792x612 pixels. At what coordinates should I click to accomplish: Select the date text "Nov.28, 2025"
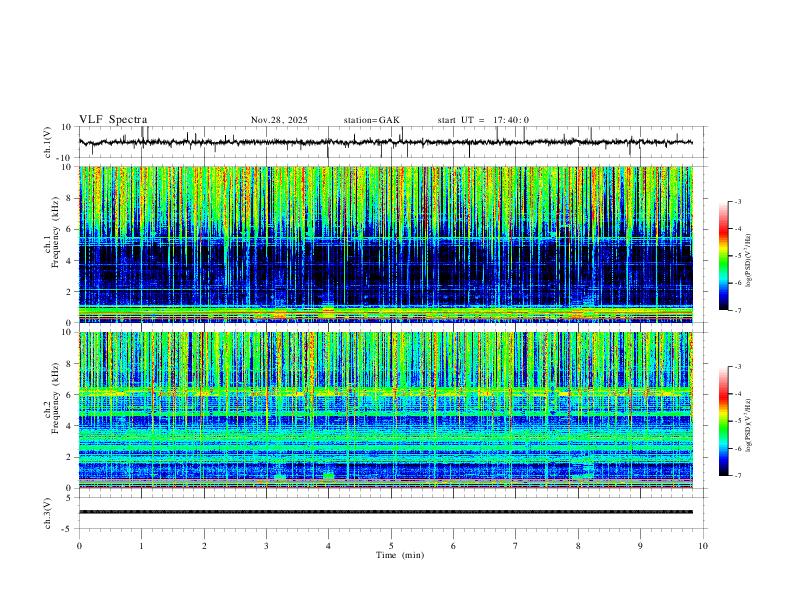click(x=279, y=120)
